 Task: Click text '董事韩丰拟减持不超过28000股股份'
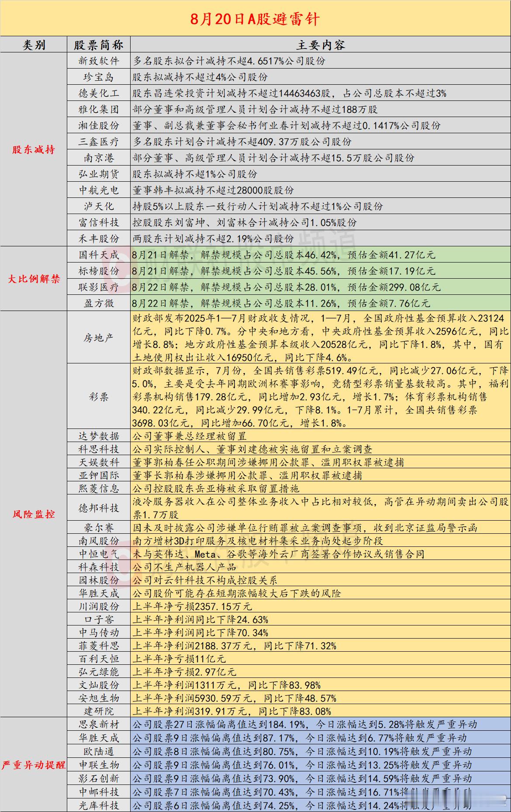tap(213, 190)
